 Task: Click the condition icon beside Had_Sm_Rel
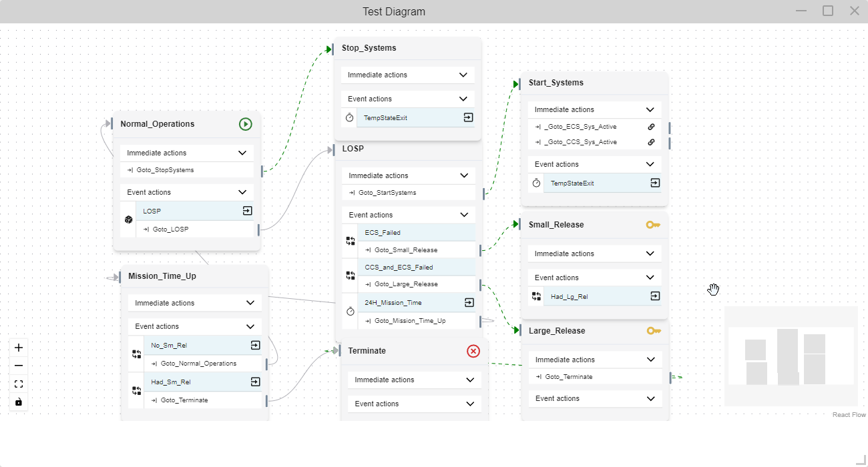tap(137, 391)
